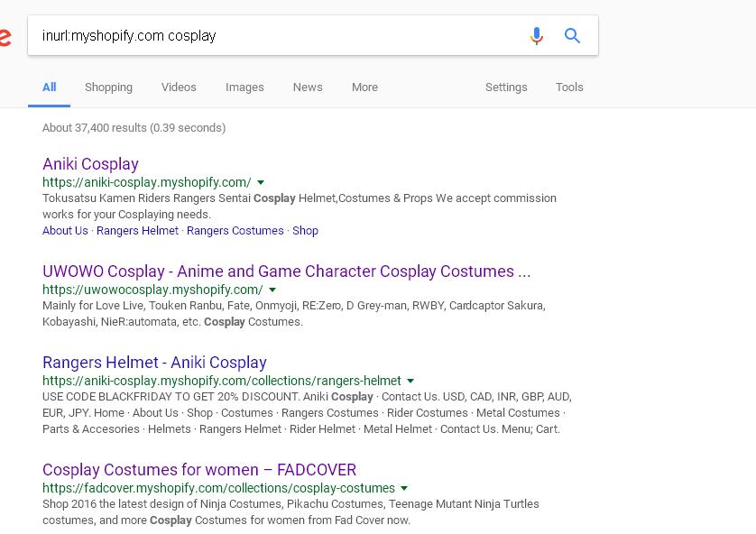The width and height of the screenshot is (756, 534).
Task: Open the URL dropdown for FADCOVER result
Action: (404, 487)
